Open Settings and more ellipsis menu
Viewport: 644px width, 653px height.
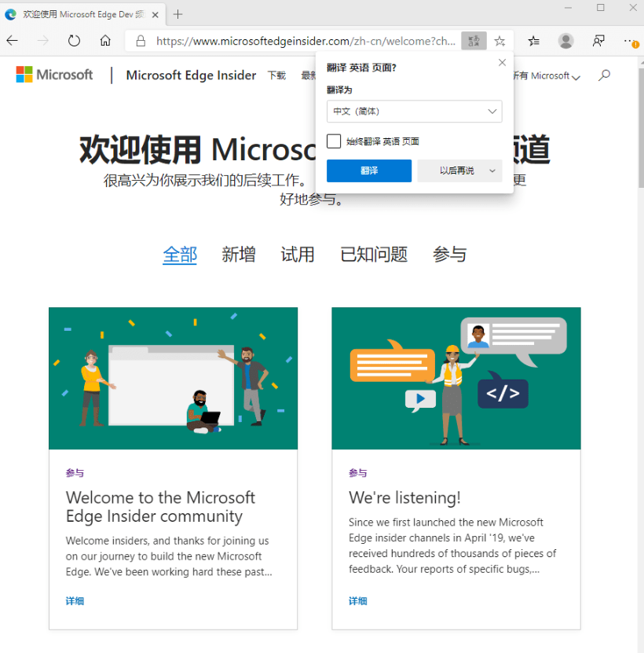pyautogui.click(x=631, y=41)
